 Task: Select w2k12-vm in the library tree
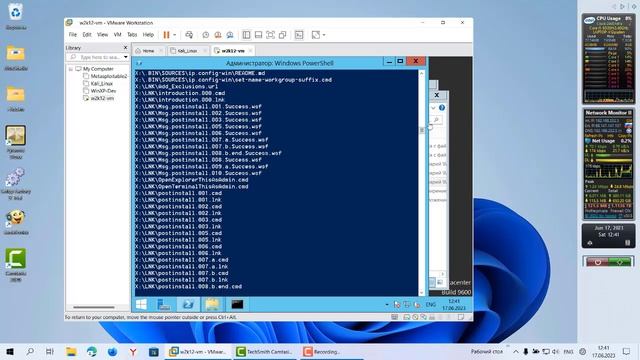pyautogui.click(x=98, y=98)
